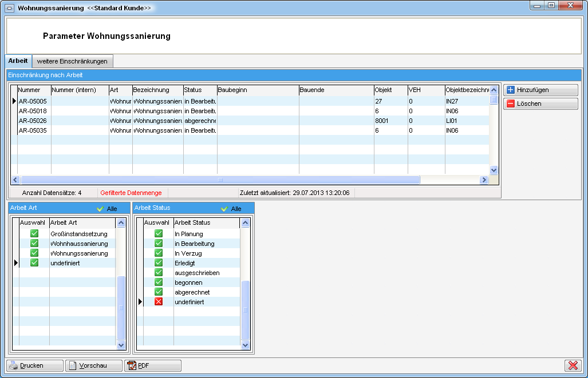588x378 pixels.
Task: Click the Status column header
Action: 200,90
